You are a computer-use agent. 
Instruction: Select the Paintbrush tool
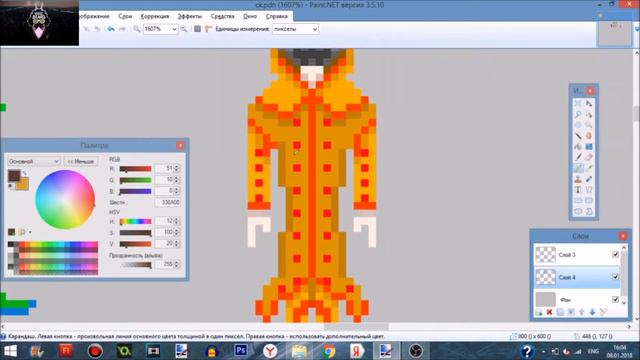point(578,157)
